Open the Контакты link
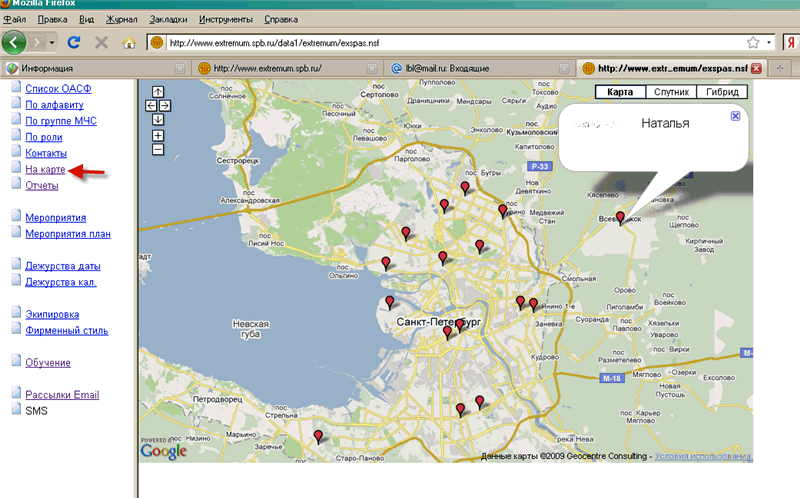The height and width of the screenshot is (498, 800). point(46,153)
